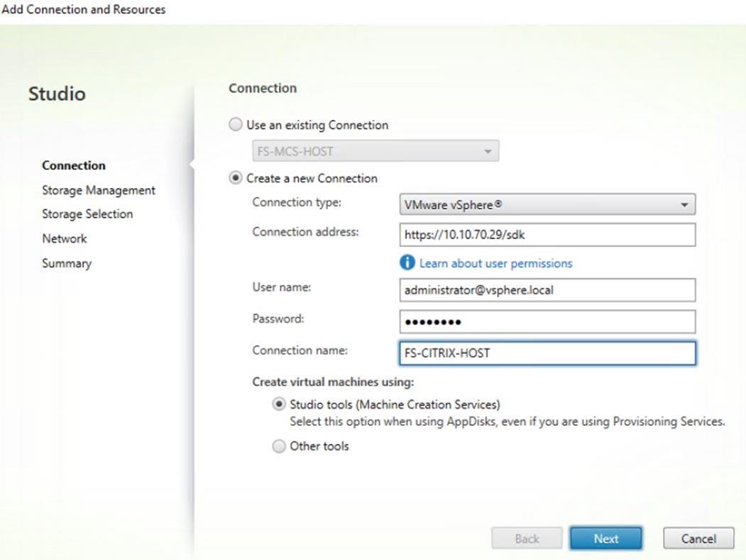The image size is (746, 560).
Task: Click the Add Connection and Resources window title
Action: [84, 9]
